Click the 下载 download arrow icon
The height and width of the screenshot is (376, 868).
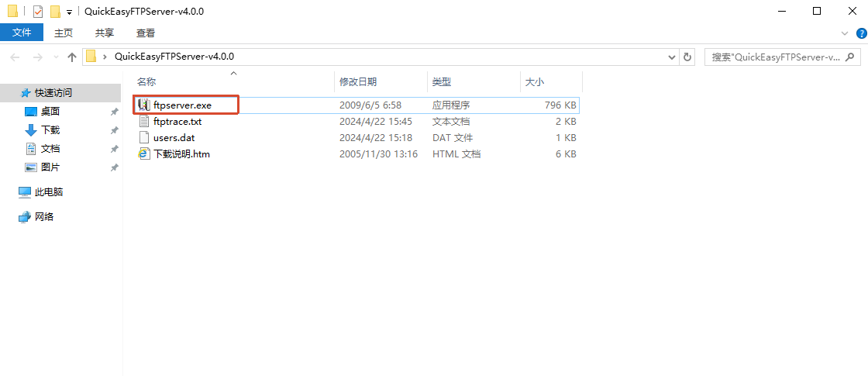coord(31,130)
